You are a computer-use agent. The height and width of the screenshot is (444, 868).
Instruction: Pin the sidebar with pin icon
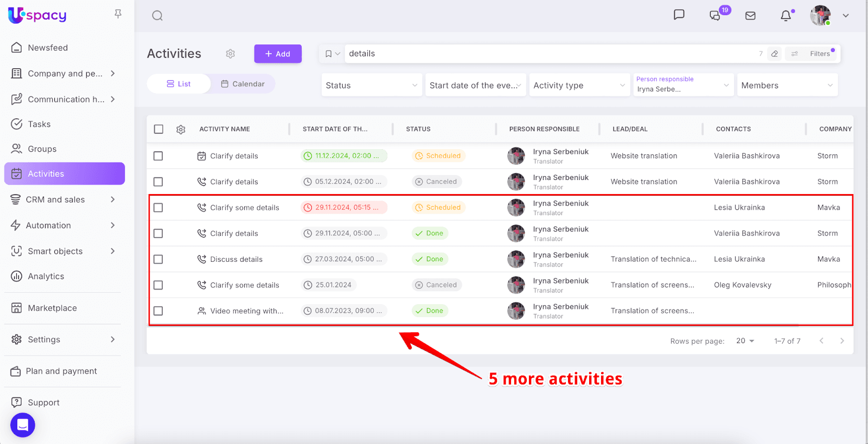pyautogui.click(x=118, y=14)
